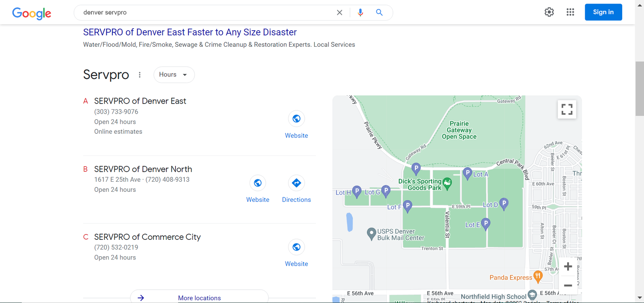The width and height of the screenshot is (644, 303).
Task: Get directions to SERVPRO of Denver North
Action: pyautogui.click(x=297, y=183)
